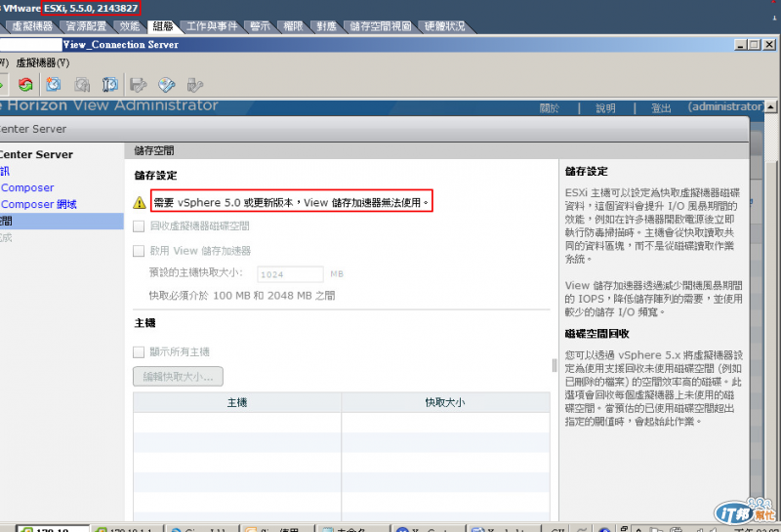Open the 資源配置 tab
The width and height of the screenshot is (781, 532).
point(86,26)
